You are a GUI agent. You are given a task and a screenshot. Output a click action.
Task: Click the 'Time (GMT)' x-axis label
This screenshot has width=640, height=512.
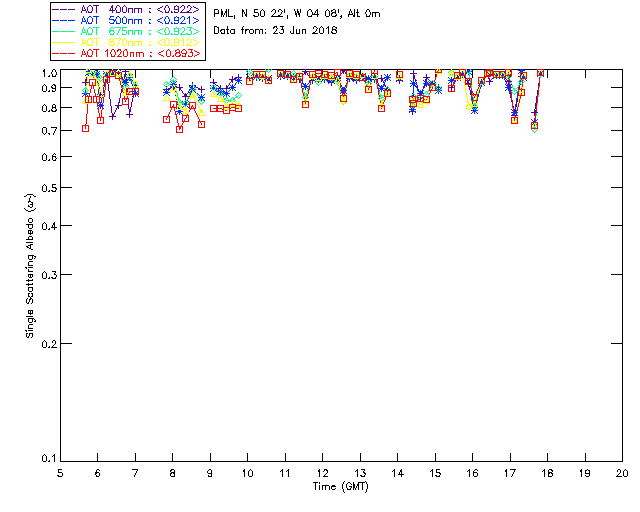point(341,486)
